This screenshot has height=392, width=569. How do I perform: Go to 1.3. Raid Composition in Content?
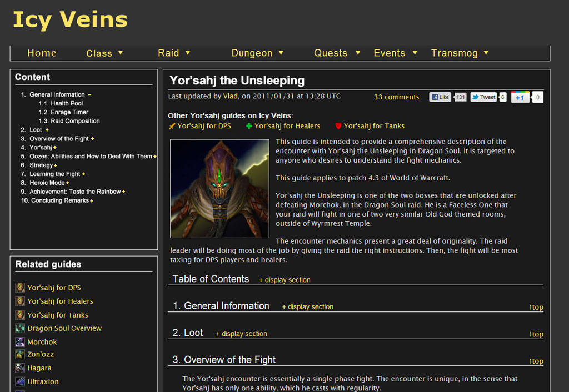tap(69, 121)
